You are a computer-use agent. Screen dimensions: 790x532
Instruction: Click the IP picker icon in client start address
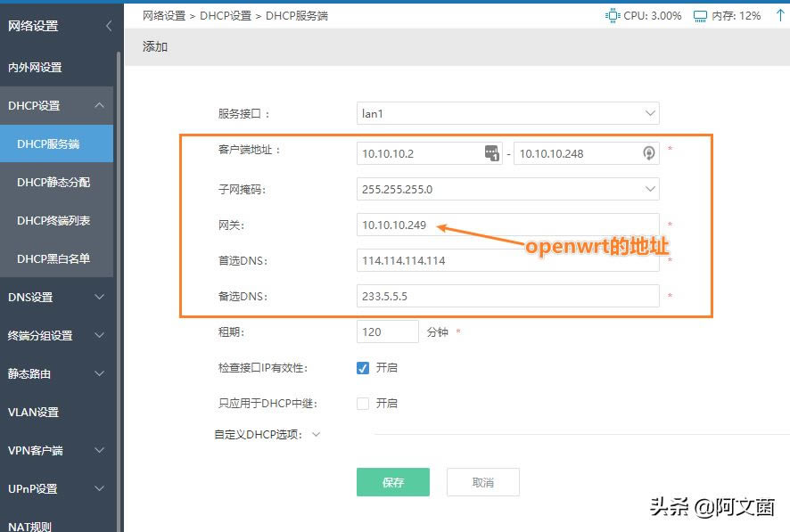(x=491, y=153)
